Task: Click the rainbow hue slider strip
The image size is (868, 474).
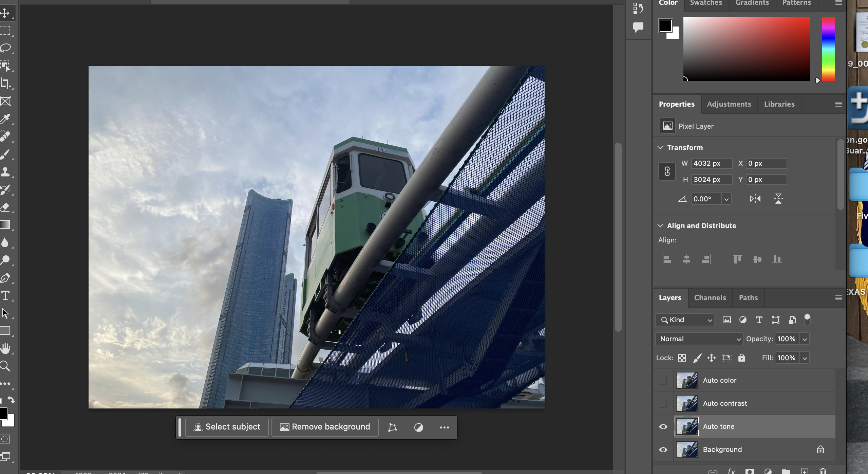Action: point(828,49)
